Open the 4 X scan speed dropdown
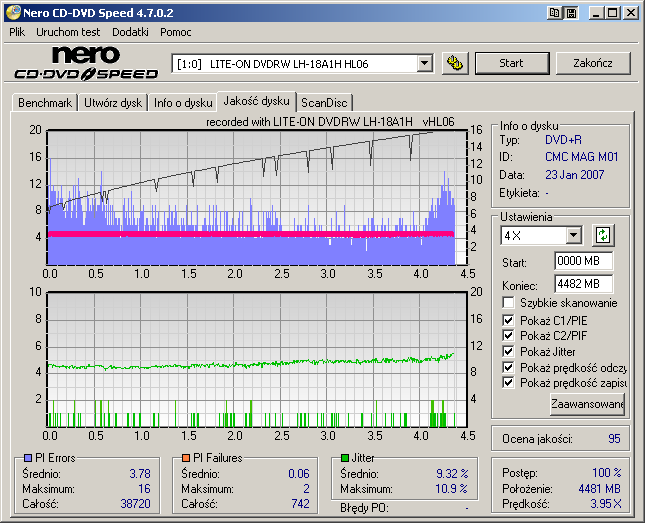Image resolution: width=645 pixels, height=523 pixels. click(x=573, y=235)
